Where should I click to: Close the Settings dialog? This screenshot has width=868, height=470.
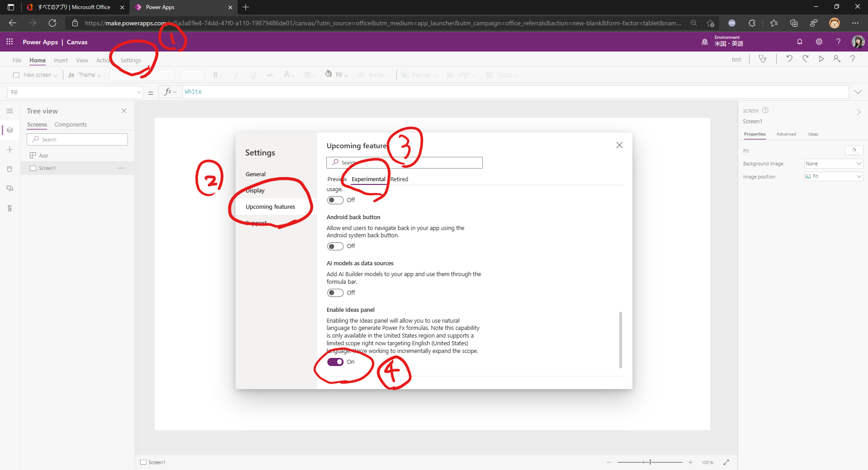point(619,145)
